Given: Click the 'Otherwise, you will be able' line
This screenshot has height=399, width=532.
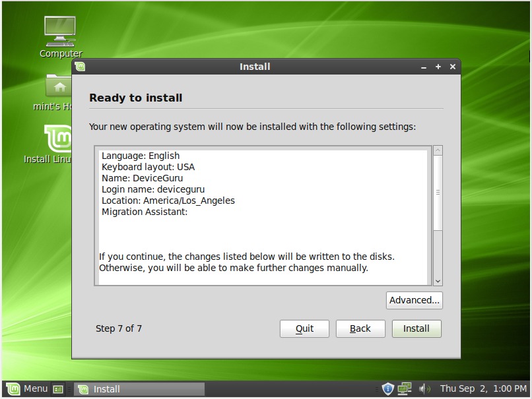Looking at the screenshot, I should tap(234, 268).
